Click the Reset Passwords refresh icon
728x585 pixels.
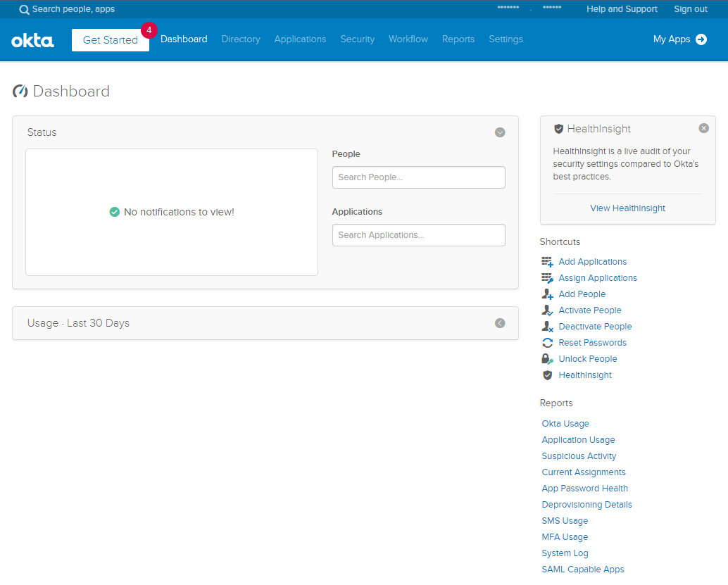point(547,343)
